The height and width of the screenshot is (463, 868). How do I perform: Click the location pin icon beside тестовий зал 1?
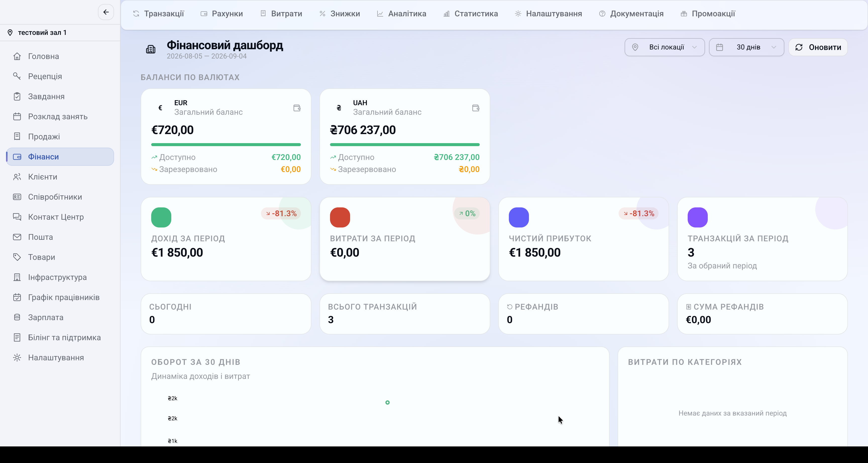[x=10, y=33]
